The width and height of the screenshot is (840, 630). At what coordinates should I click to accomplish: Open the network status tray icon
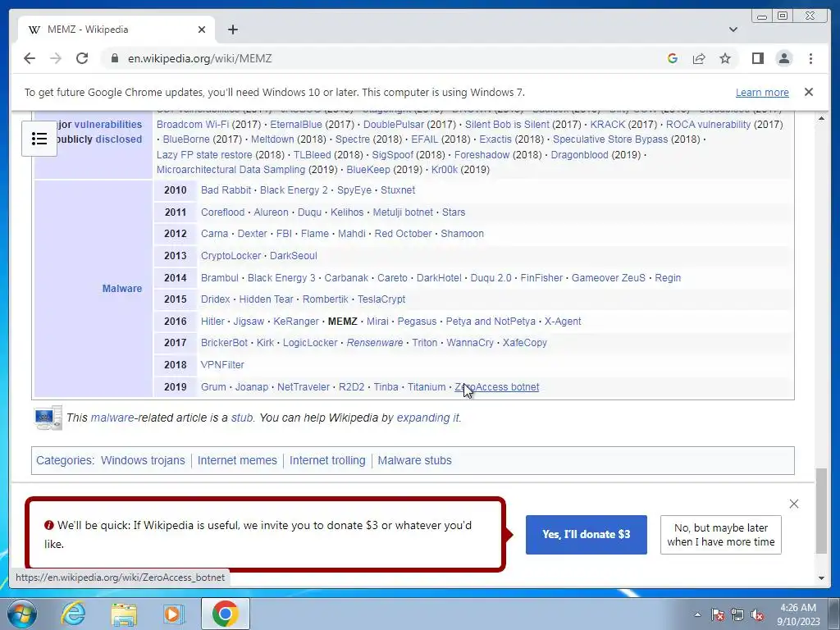[x=737, y=614]
